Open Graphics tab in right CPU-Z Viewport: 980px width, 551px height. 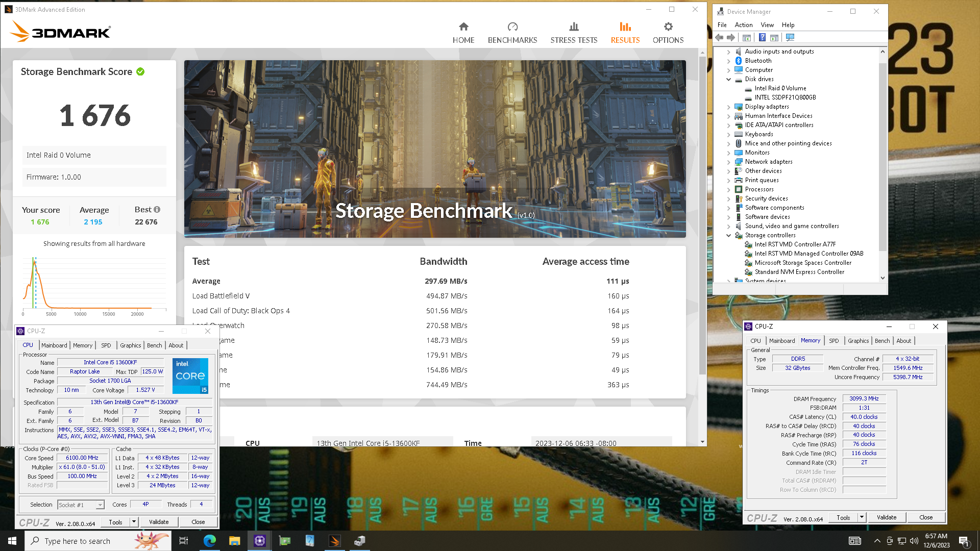(x=859, y=341)
